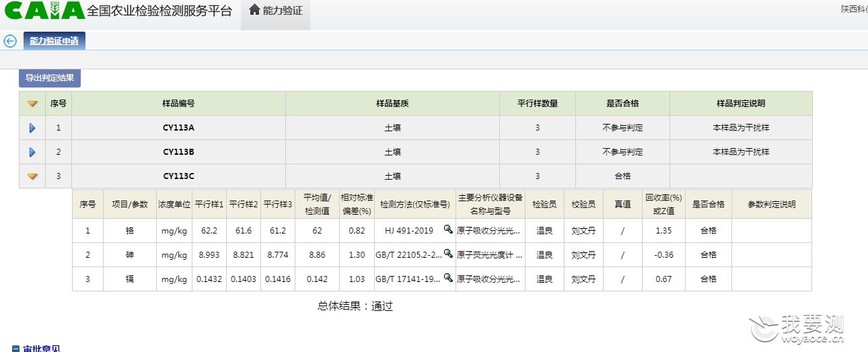Image resolution: width=868 pixels, height=352 pixels.
Task: Click the 平行样数量 column header
Action: tap(537, 104)
